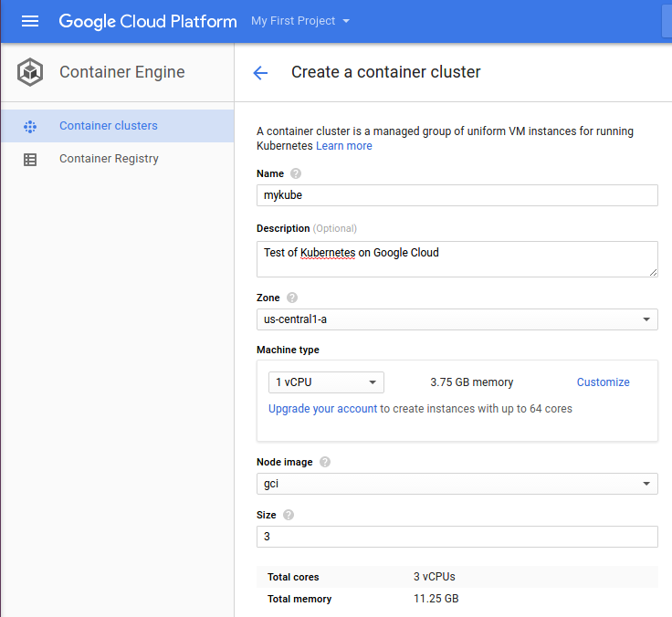
Task: Open the Zone dropdown us-central1-a
Action: point(457,319)
